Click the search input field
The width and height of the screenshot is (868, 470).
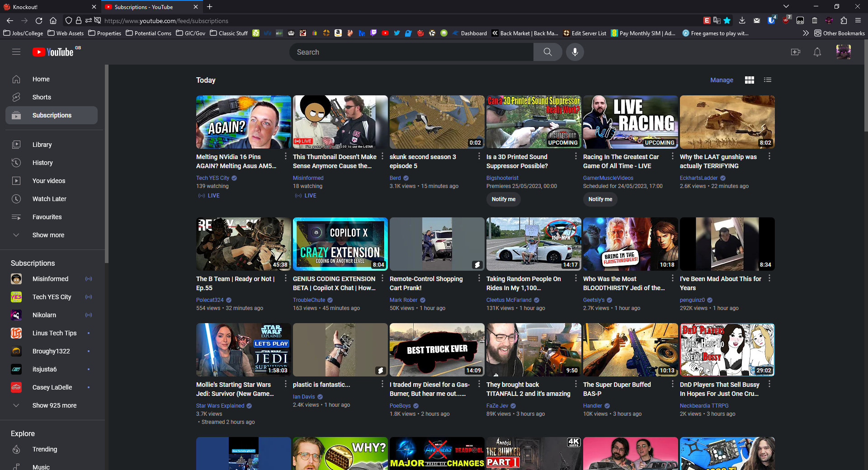[411, 52]
